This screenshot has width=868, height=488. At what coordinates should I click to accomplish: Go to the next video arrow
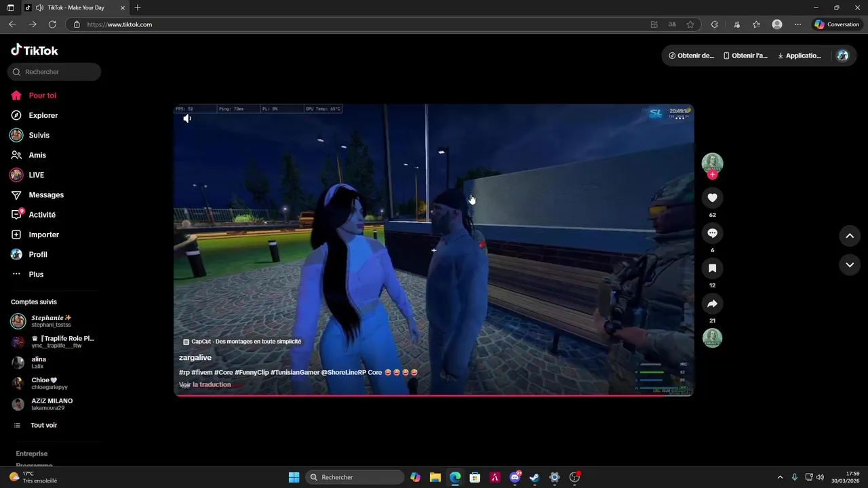pyautogui.click(x=850, y=265)
